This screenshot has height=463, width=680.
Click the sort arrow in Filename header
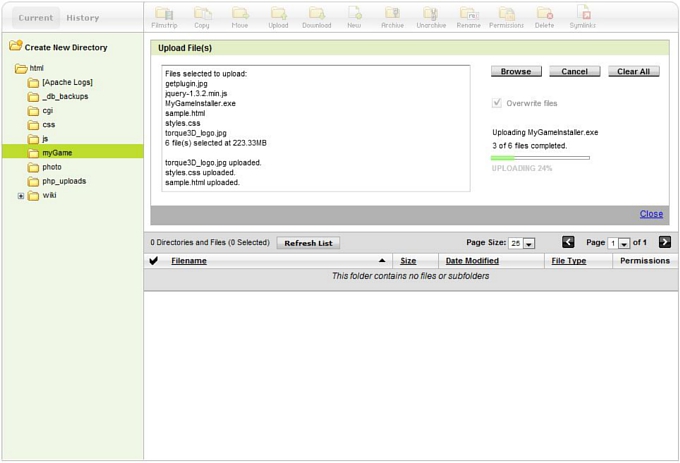[x=382, y=261]
